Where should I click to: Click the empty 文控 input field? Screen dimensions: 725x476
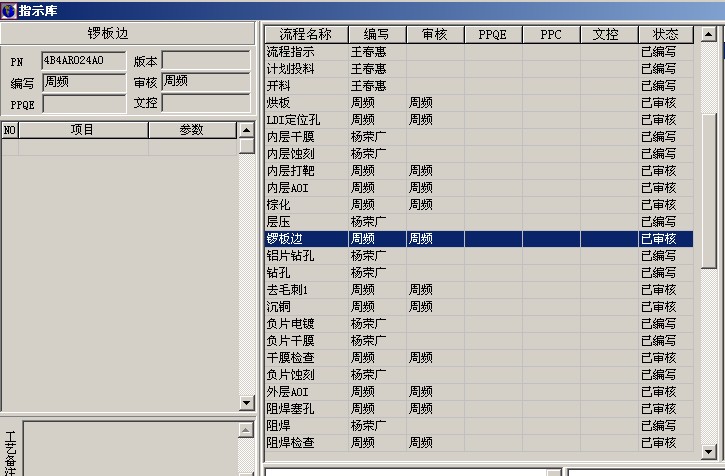tap(206, 103)
